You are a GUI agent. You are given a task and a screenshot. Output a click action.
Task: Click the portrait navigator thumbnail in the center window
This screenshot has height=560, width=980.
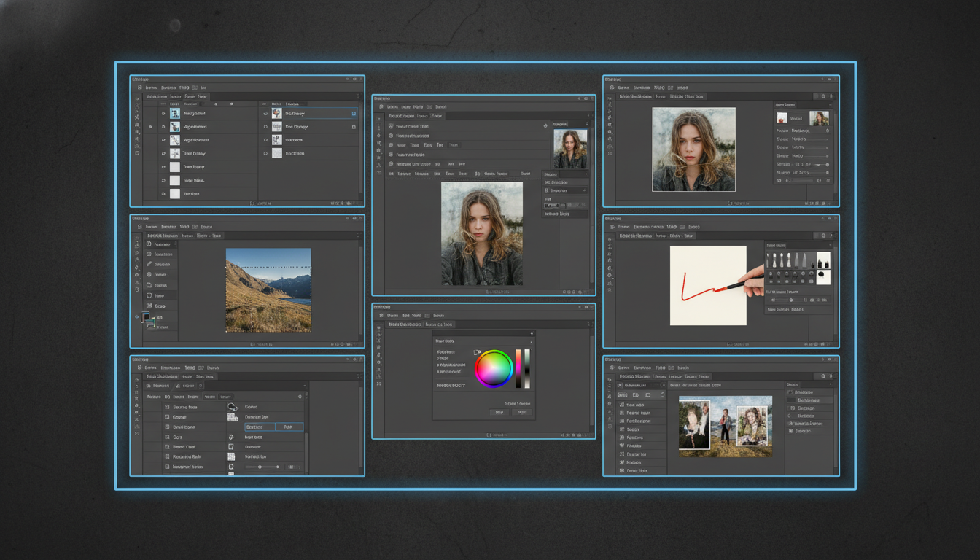coord(570,149)
